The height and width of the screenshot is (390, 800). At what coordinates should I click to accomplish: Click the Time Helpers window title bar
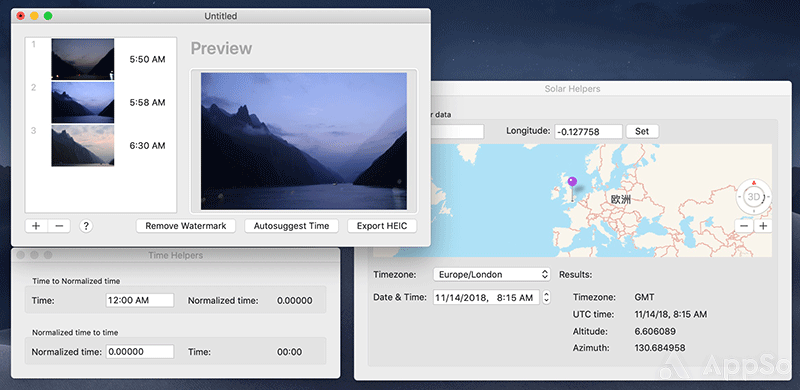click(x=176, y=255)
